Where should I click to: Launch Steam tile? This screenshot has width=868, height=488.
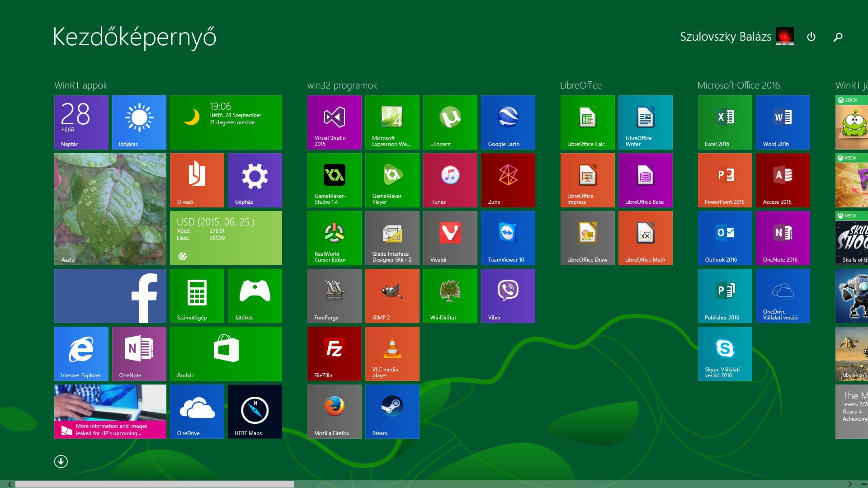pos(392,412)
